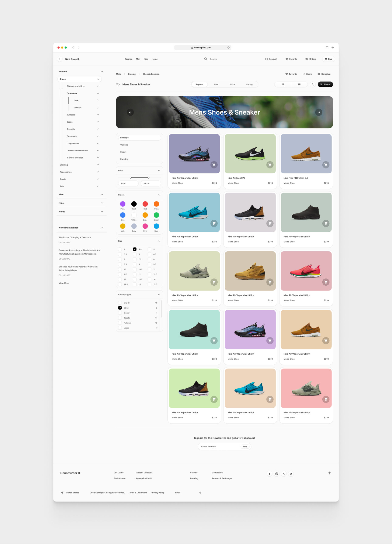Collapse the Price filter panel

coord(159,171)
